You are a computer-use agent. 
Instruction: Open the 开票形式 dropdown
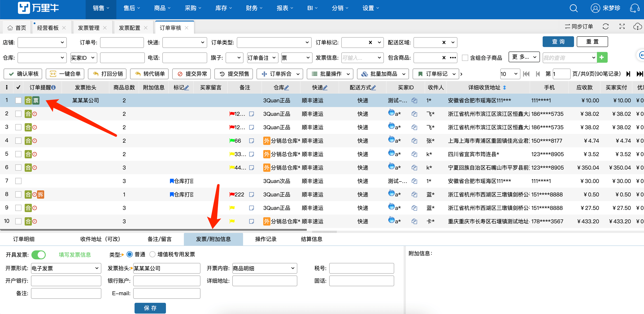66,268
